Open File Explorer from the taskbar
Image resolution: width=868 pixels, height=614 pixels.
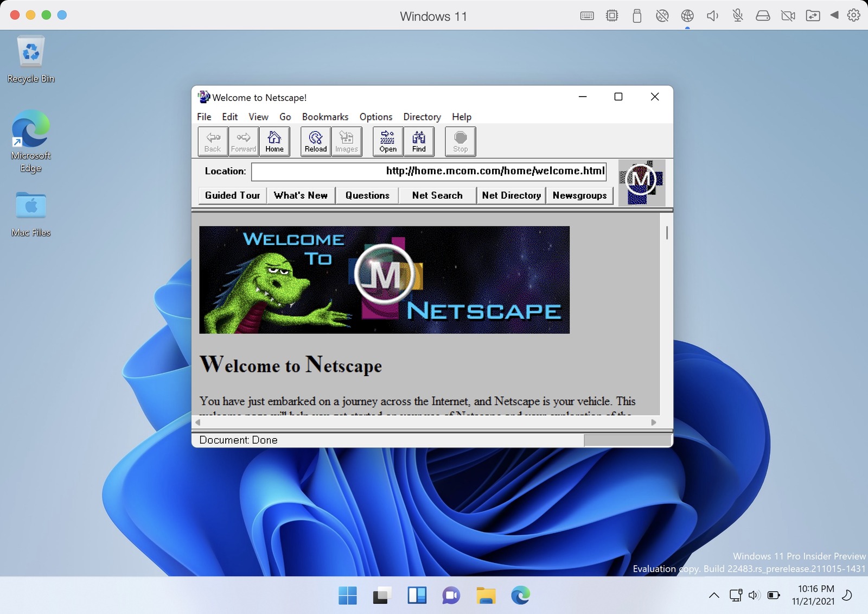click(x=486, y=596)
